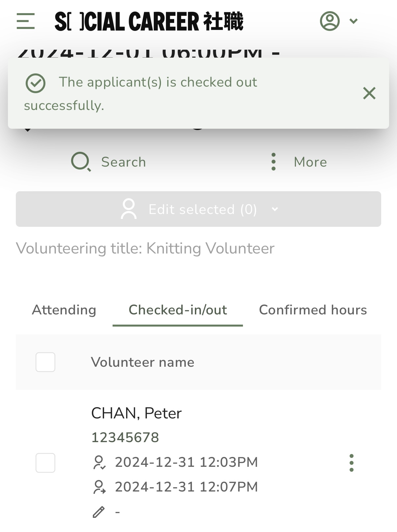Viewport: 397px width, 532px height.
Task: Click the check-in time icon
Action: click(x=99, y=462)
